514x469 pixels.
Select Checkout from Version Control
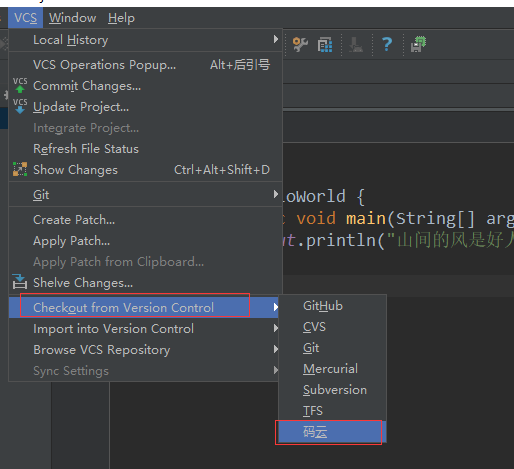coord(144,307)
